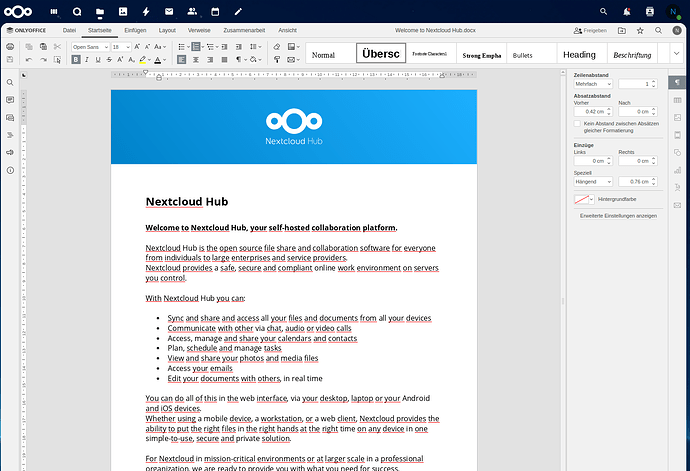The image size is (690, 471).
Task: Expand the styles gallery arrow
Action: pyautogui.click(x=676, y=53)
